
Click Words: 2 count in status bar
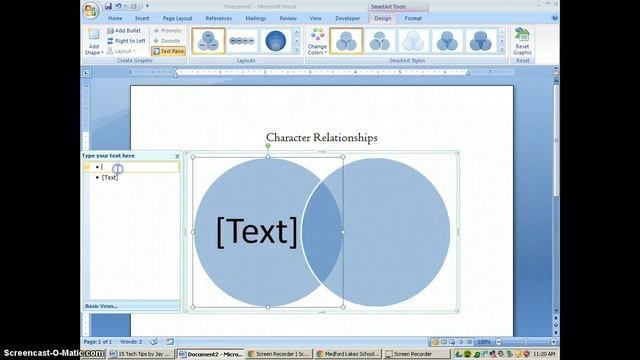tap(131, 342)
